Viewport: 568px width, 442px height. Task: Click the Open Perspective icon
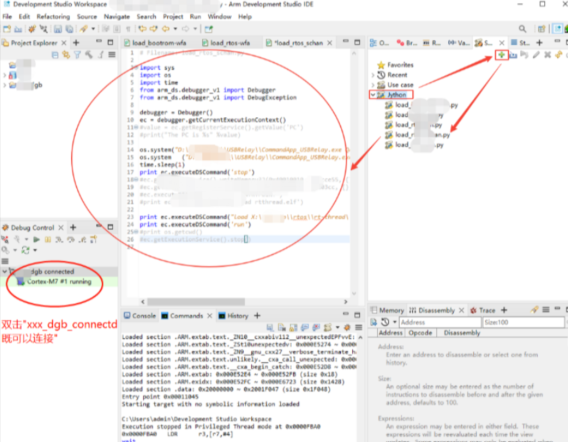pyautogui.click(x=541, y=29)
